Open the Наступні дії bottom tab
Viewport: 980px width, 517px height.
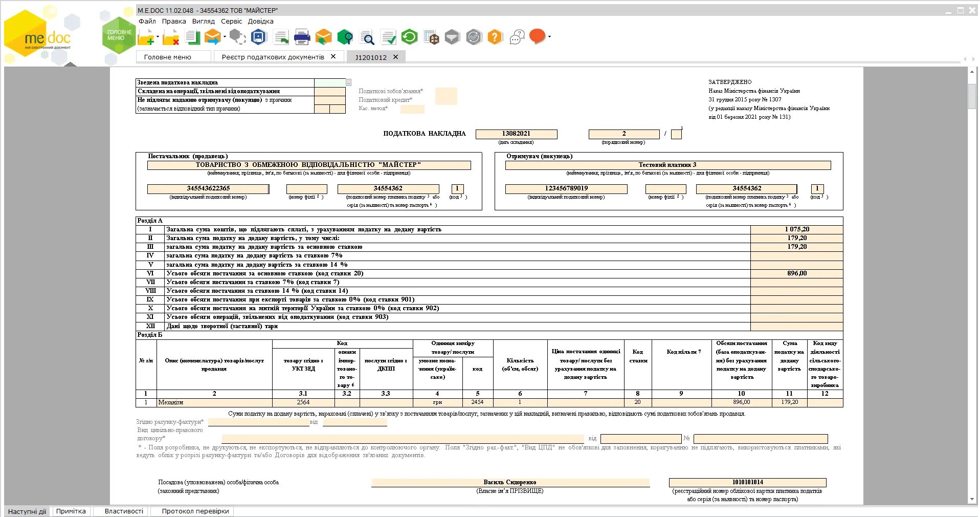point(27,511)
